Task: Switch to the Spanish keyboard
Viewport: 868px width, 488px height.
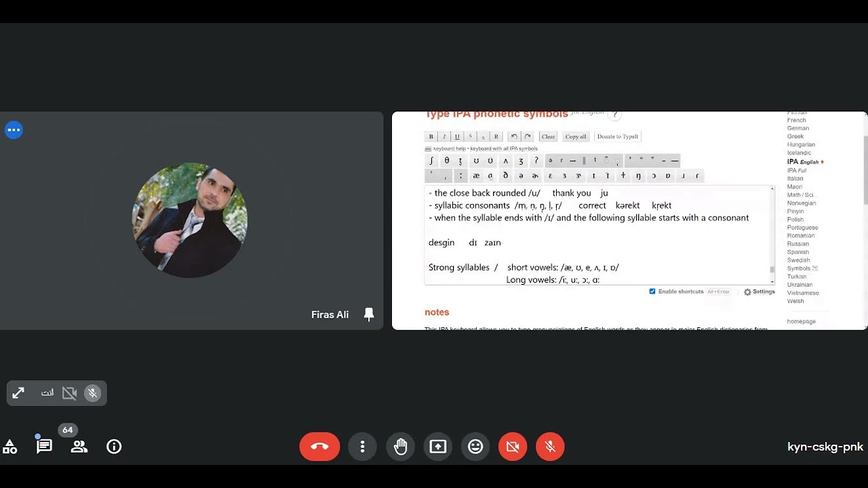Action: tap(798, 252)
